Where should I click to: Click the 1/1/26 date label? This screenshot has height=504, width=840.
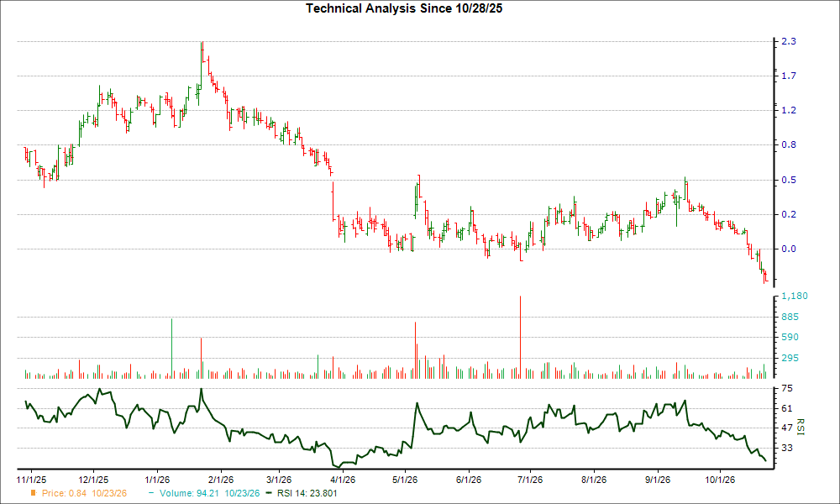157,480
